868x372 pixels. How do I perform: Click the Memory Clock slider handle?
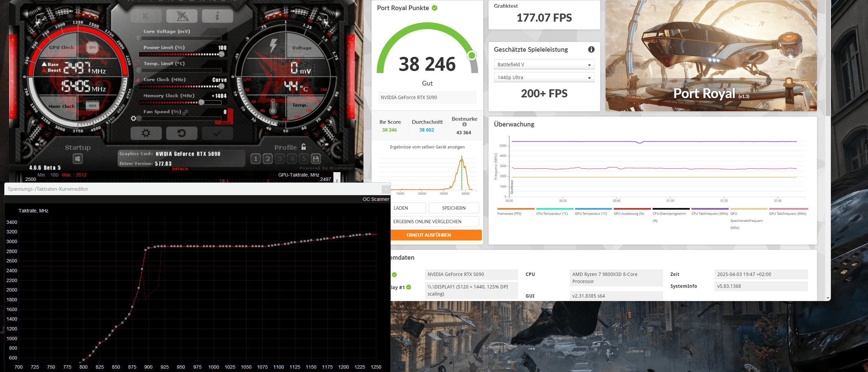[201, 102]
